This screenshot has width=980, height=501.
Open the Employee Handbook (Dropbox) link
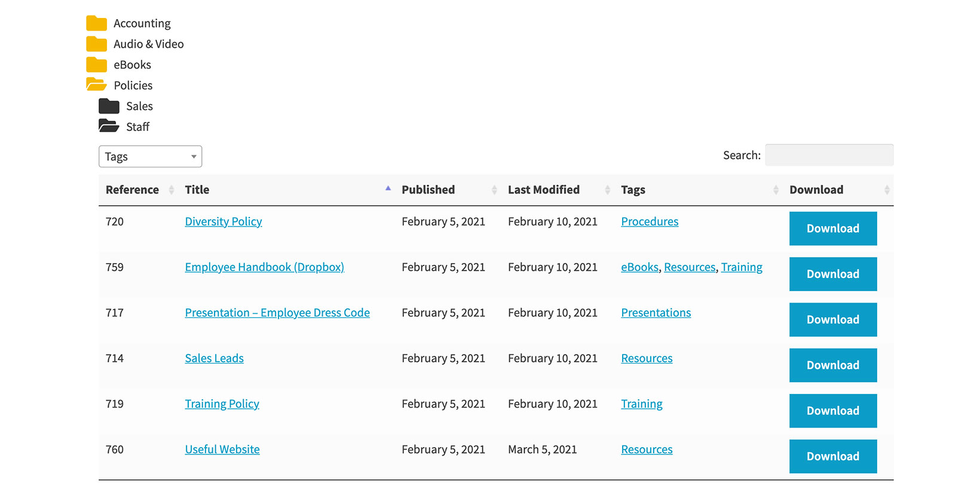point(265,267)
